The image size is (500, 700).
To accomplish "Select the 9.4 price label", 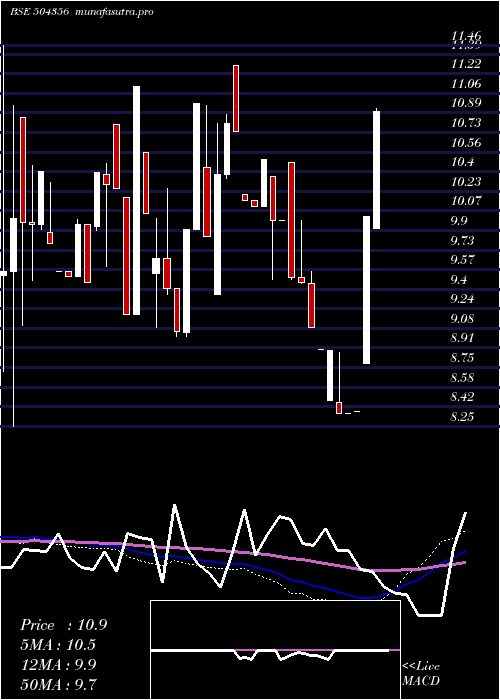I will tap(458, 279).
